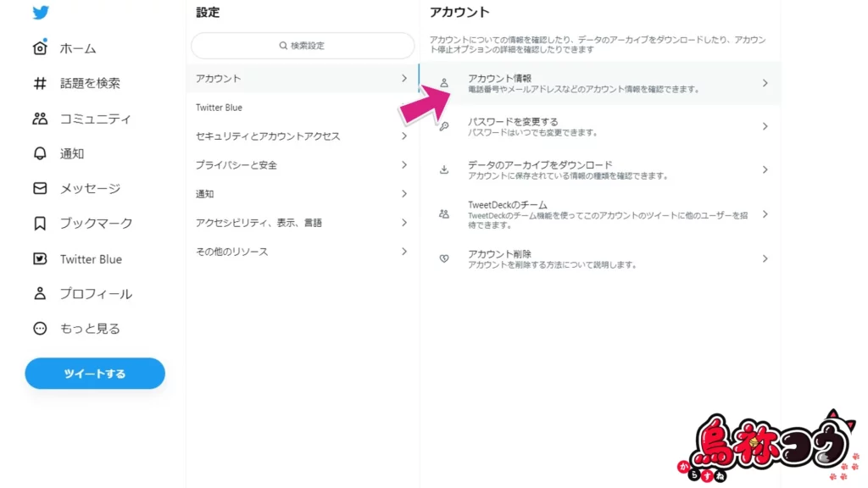This screenshot has height=488, width=868.
Task: Open the Messages envelope icon
Action: pyautogui.click(x=40, y=188)
